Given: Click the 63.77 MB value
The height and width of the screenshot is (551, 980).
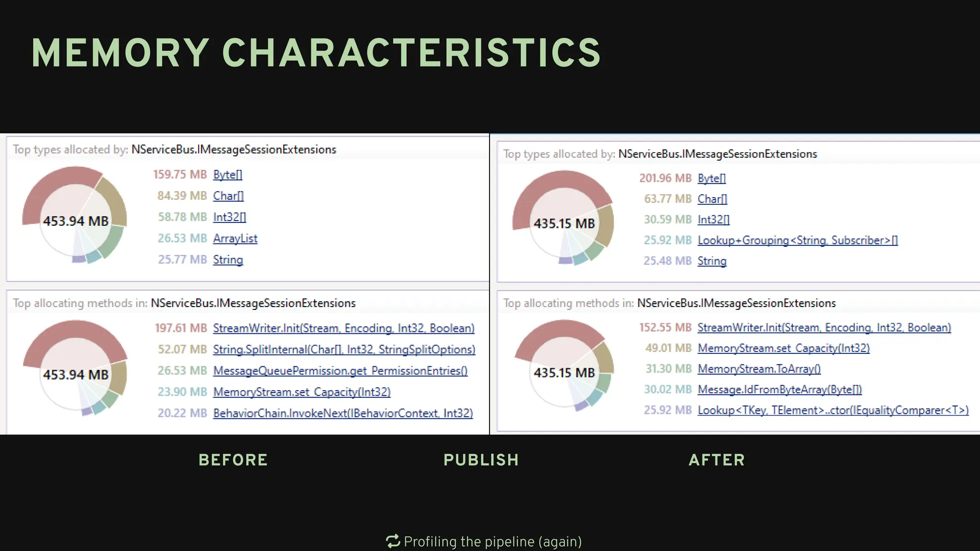Looking at the screenshot, I should (668, 199).
